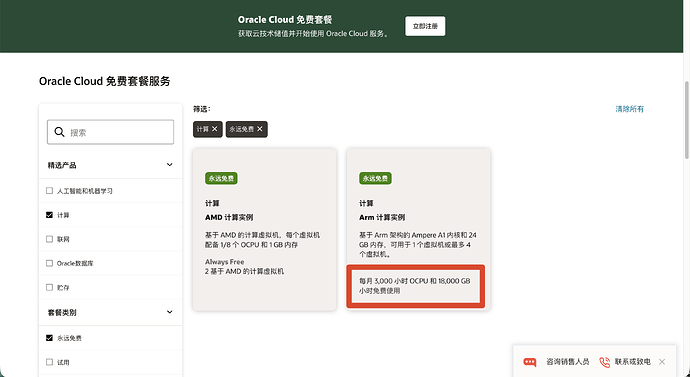Screen dimensions: 690x377
Task: Open the AMD 计算实例 card
Action: (264, 229)
